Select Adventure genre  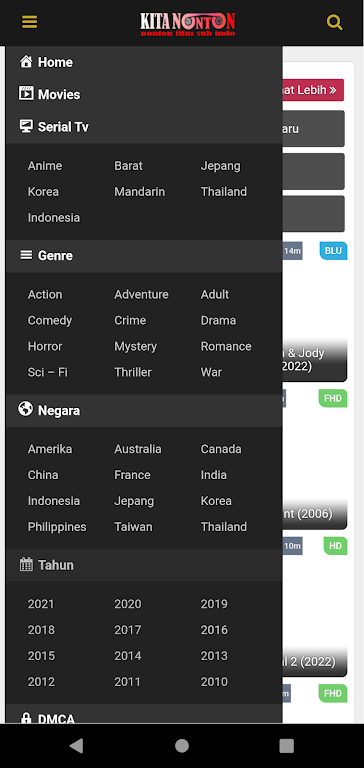pyautogui.click(x=141, y=294)
